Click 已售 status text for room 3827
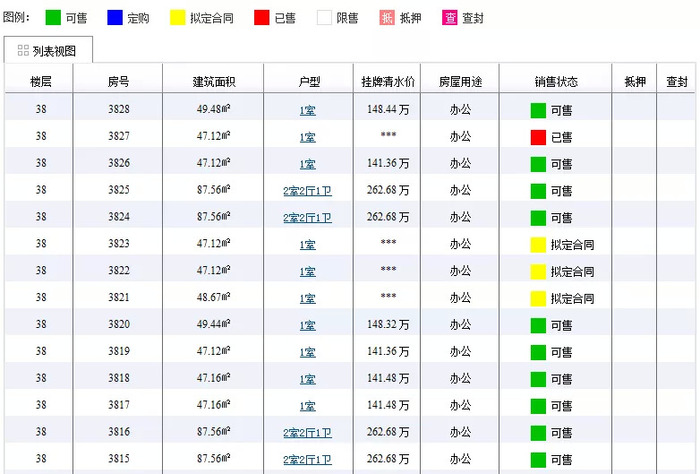700x474 pixels. 562,137
